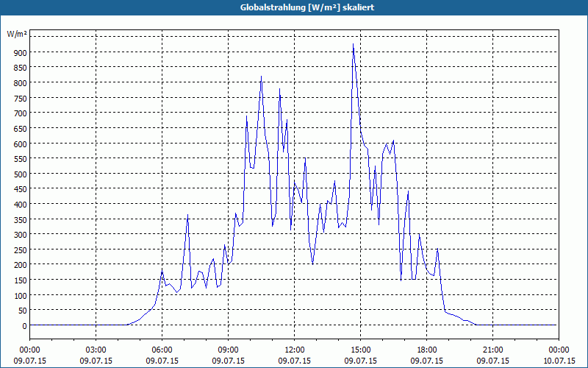Click the 0 y-axis label
The width and height of the screenshot is (588, 368).
coord(25,326)
